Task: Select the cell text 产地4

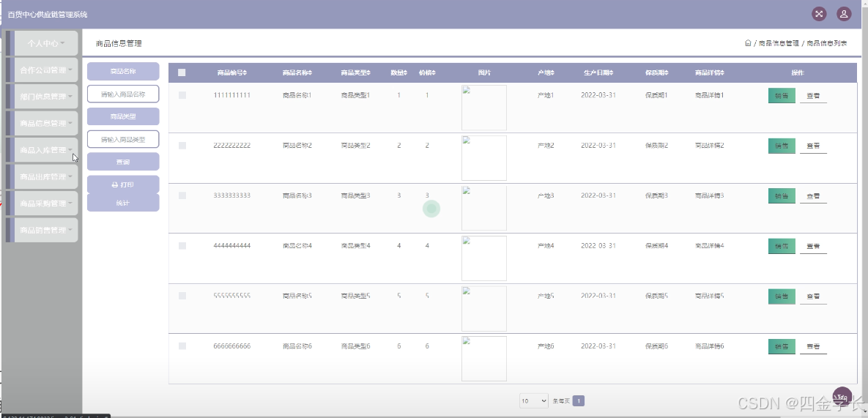Action: coord(546,245)
